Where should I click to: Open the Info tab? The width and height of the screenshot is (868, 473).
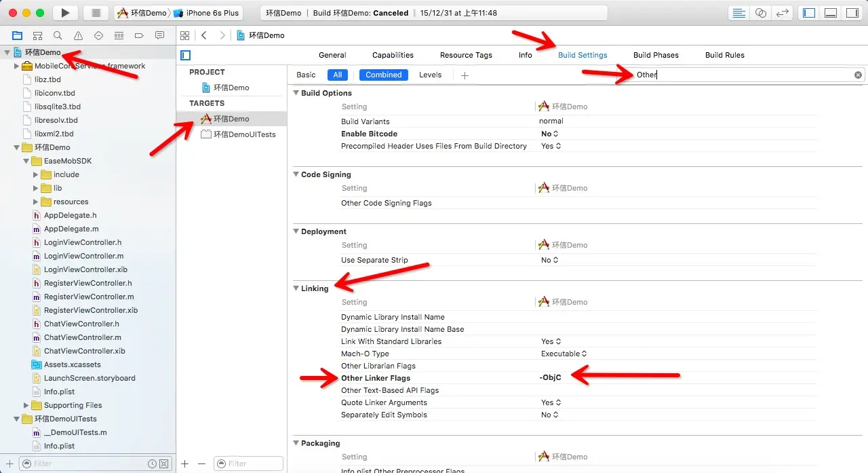pyautogui.click(x=526, y=55)
